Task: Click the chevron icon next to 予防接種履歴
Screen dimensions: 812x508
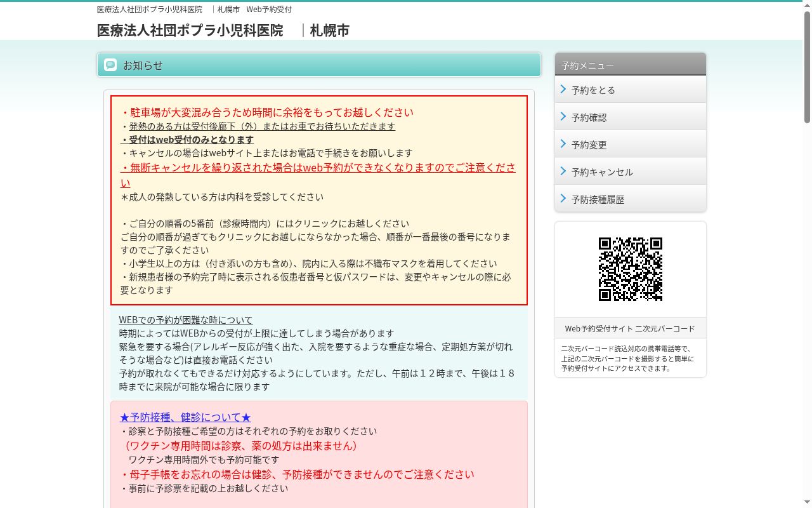Action: tap(563, 199)
